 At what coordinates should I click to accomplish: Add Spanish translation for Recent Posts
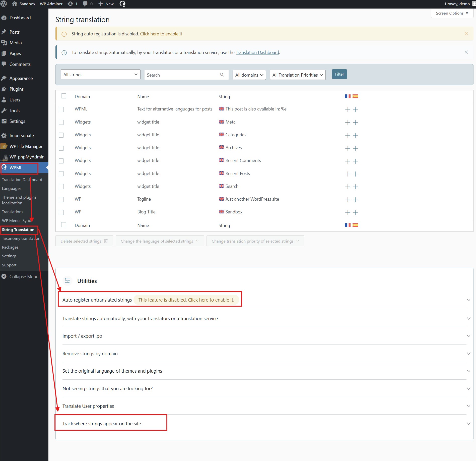pos(355,174)
